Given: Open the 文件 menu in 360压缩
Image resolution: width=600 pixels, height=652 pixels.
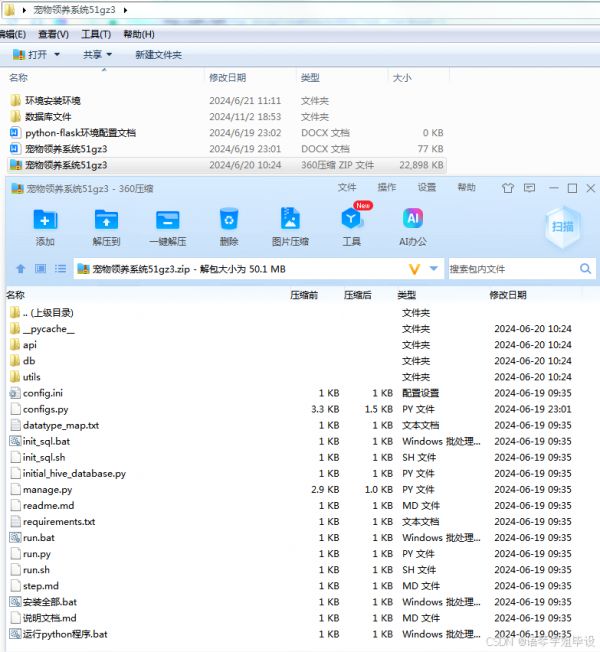Looking at the screenshot, I should pyautogui.click(x=347, y=188).
